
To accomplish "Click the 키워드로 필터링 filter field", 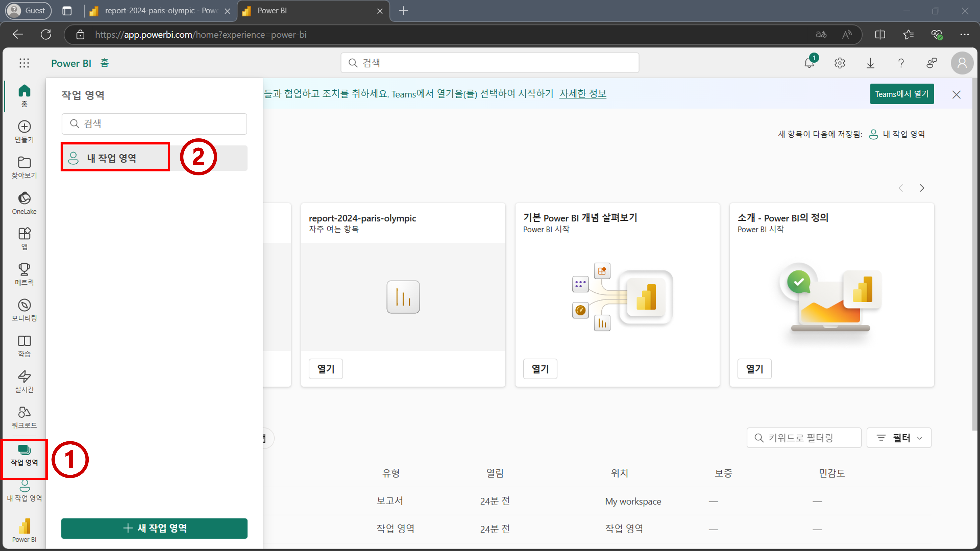I will tap(804, 438).
